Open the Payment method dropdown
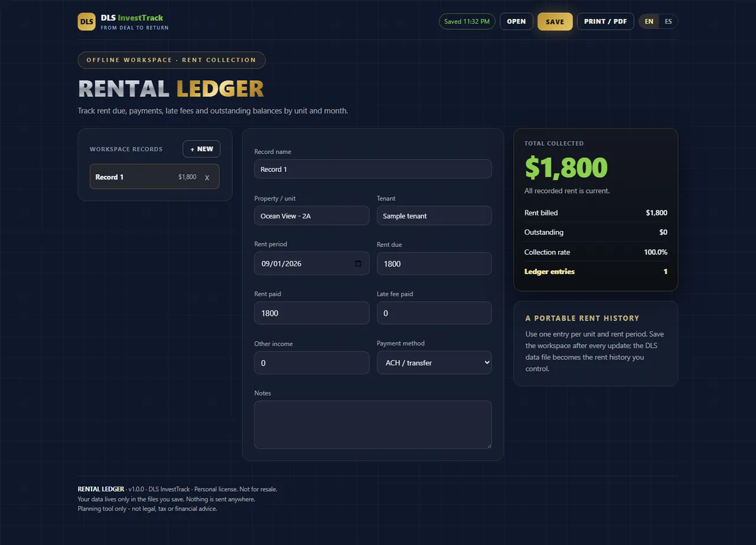Screen dimensions: 756x545 click(x=434, y=363)
